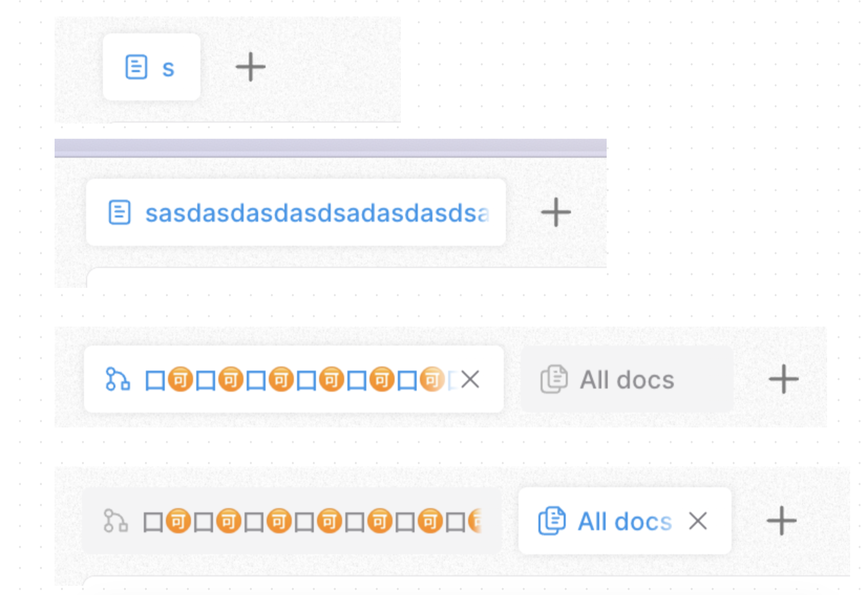Click the page icon in the "s" tab
The width and height of the screenshot is (868, 595).
point(136,67)
